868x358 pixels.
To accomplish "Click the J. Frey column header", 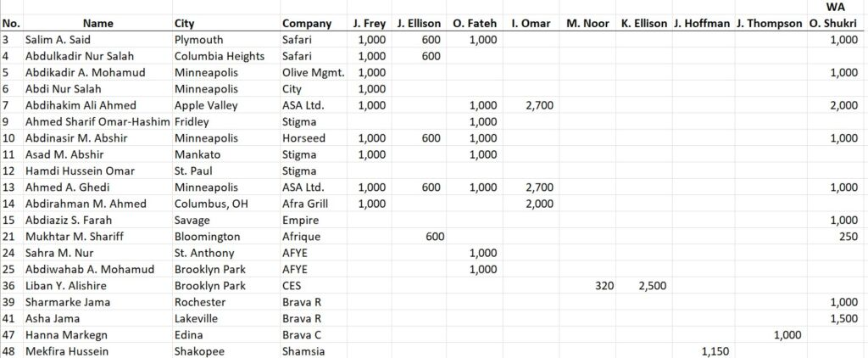I will click(x=369, y=23).
